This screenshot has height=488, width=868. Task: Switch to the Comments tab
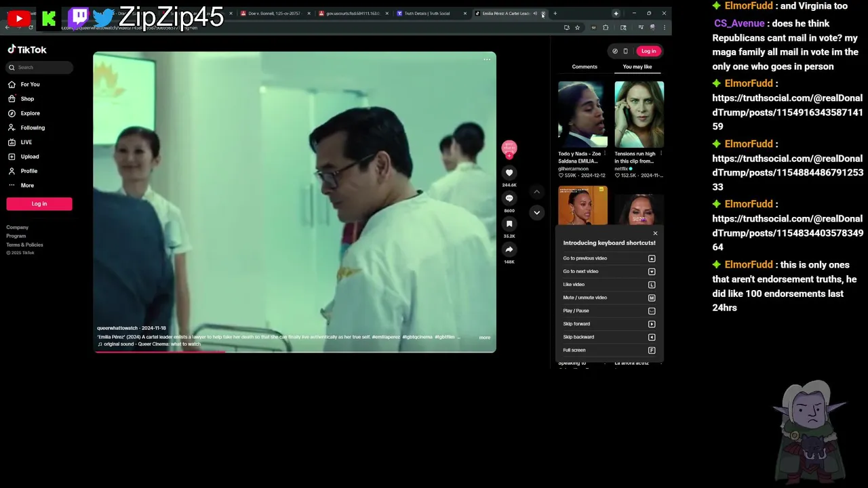tap(585, 66)
